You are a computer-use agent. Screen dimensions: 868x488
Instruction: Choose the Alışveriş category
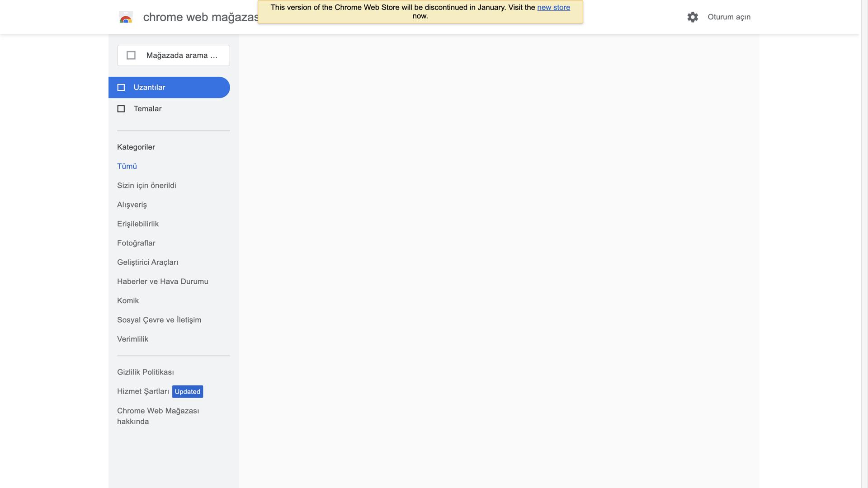[132, 205]
